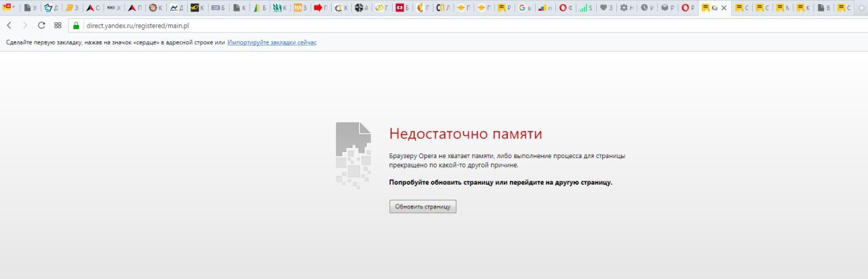Switch to the document-icon tab labeled 'К'

tap(239, 8)
